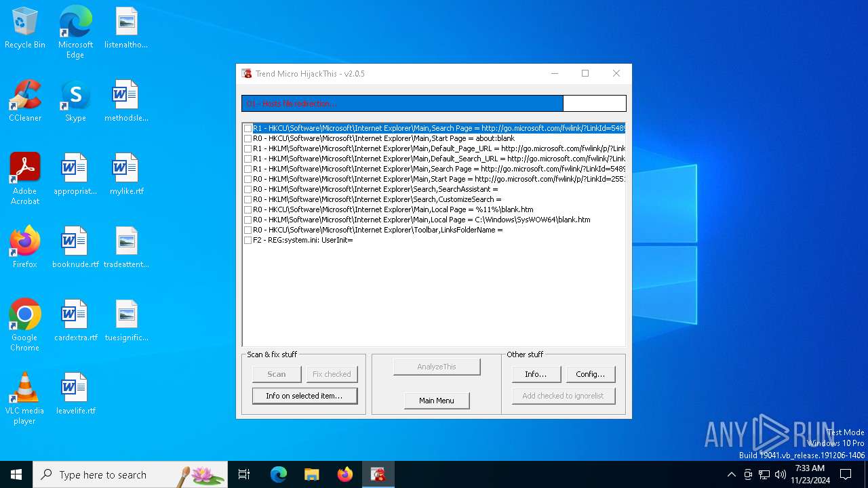Open CCleaner desktop shortcut
868x488 pixels.
[x=25, y=102]
